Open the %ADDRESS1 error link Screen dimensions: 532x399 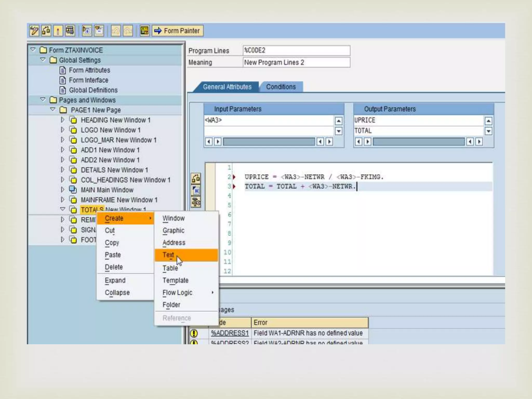coord(230,333)
